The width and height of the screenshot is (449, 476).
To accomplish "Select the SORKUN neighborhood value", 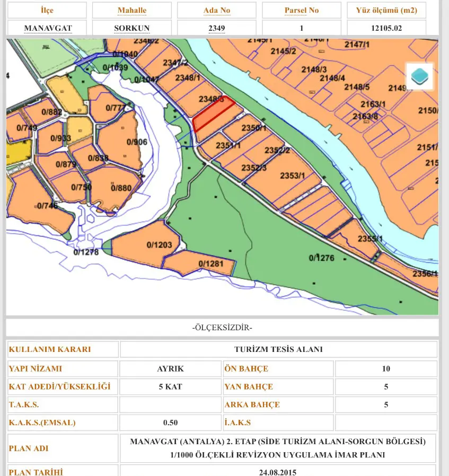I will coord(132,28).
